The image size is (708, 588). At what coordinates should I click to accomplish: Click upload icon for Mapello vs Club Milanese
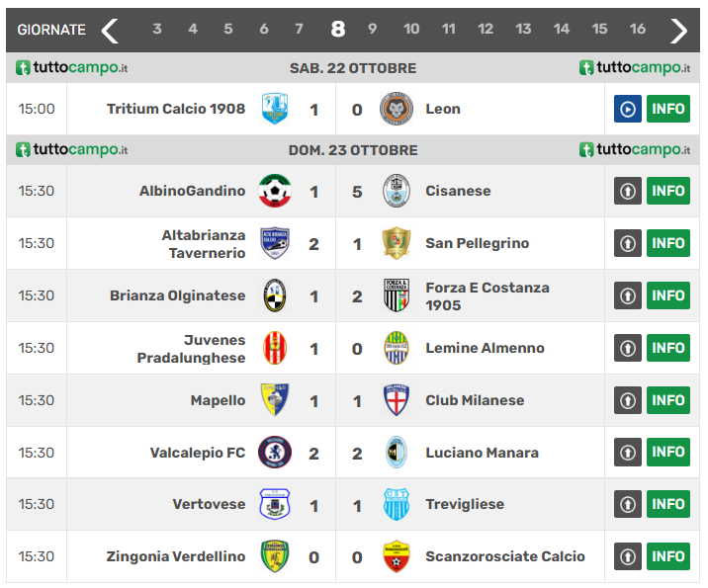[628, 400]
